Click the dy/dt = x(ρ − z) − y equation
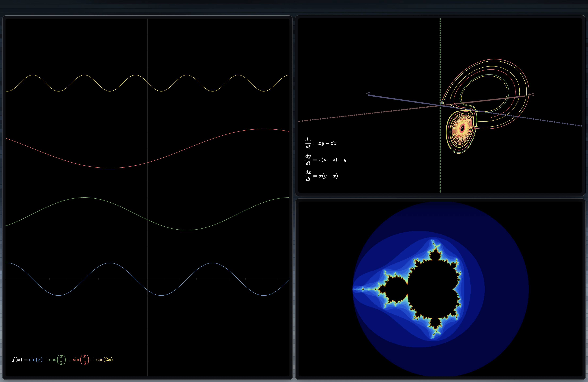The height and width of the screenshot is (382, 588). 326,160
